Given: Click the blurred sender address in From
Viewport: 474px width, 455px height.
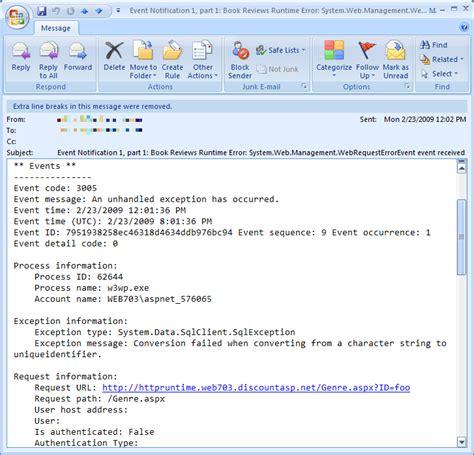Looking at the screenshot, I should pyautogui.click(x=100, y=119).
